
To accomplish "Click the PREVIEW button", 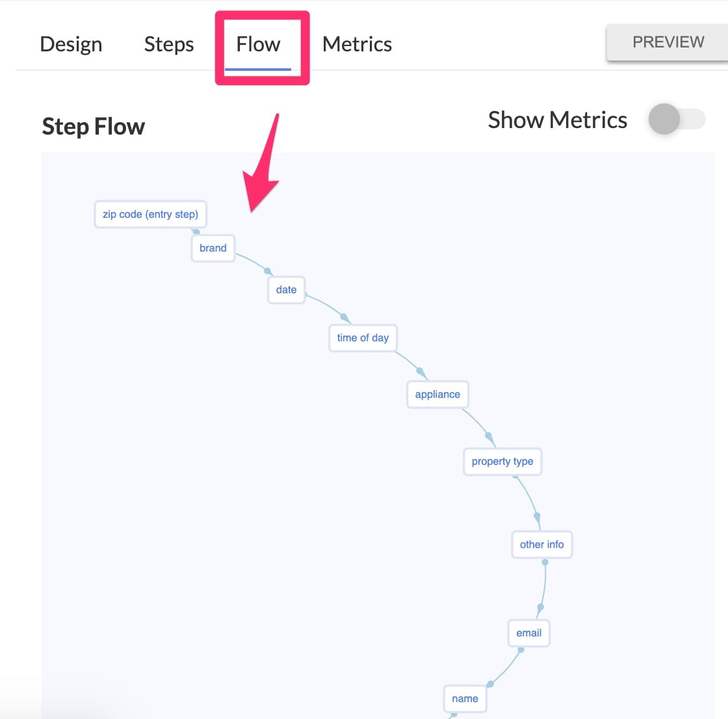I will 668,42.
